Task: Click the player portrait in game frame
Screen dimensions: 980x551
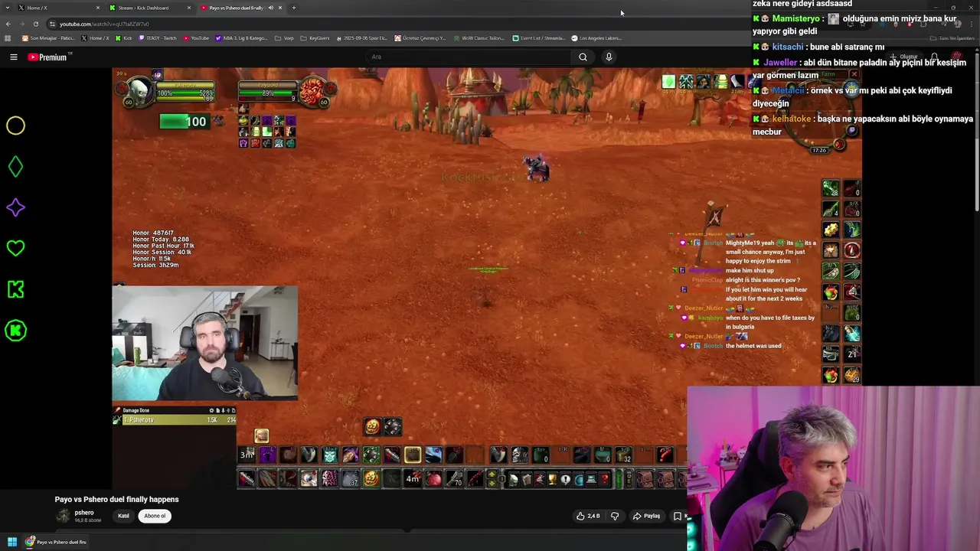Action: (139, 91)
